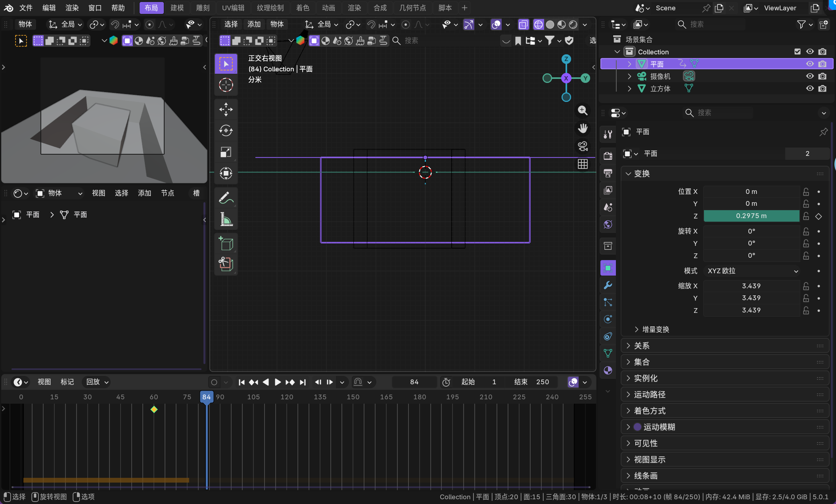836x504 pixels.
Task: Select the Scale tool icon
Action: [x=226, y=152]
